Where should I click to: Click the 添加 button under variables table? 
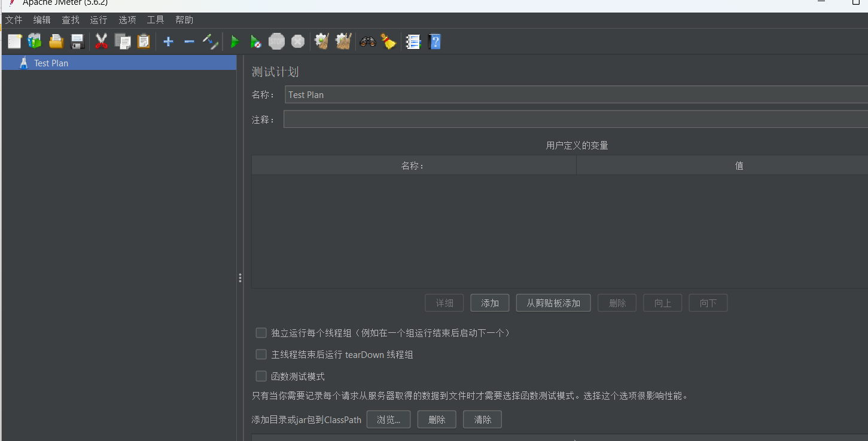click(x=490, y=303)
